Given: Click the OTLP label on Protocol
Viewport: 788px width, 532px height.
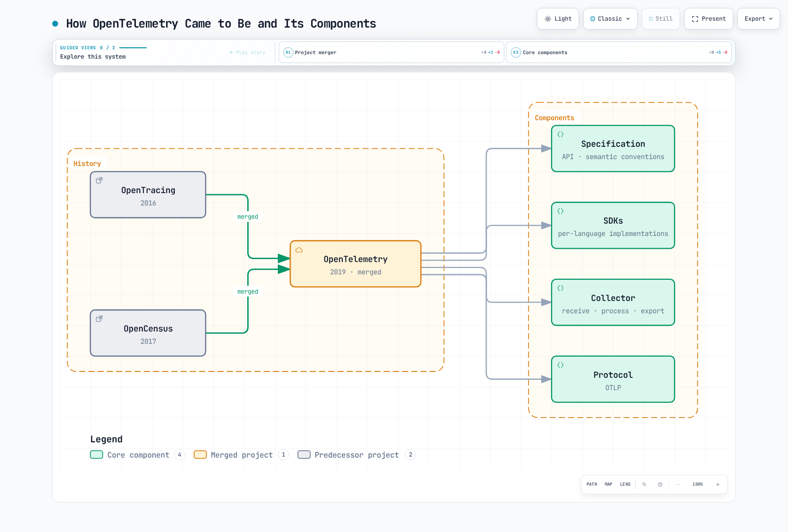Looking at the screenshot, I should tap(613, 388).
